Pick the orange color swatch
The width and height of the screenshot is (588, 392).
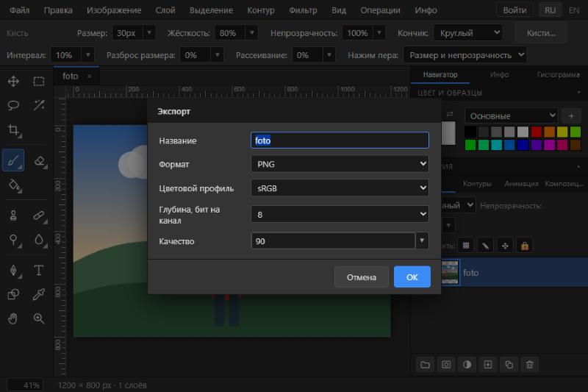549,132
